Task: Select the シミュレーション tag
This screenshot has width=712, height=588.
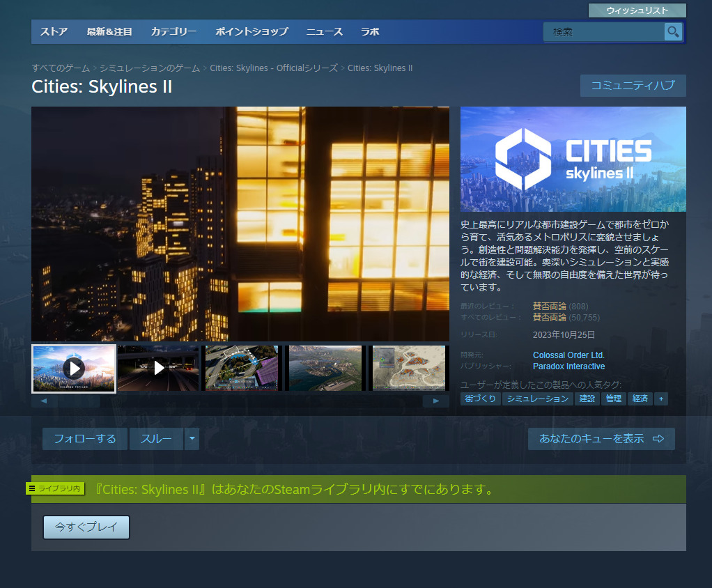Action: (538, 399)
